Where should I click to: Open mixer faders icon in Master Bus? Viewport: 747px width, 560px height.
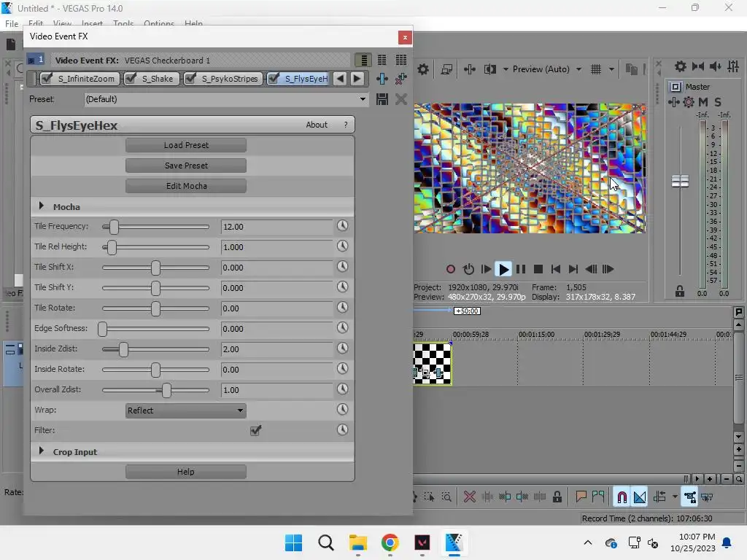pos(733,66)
